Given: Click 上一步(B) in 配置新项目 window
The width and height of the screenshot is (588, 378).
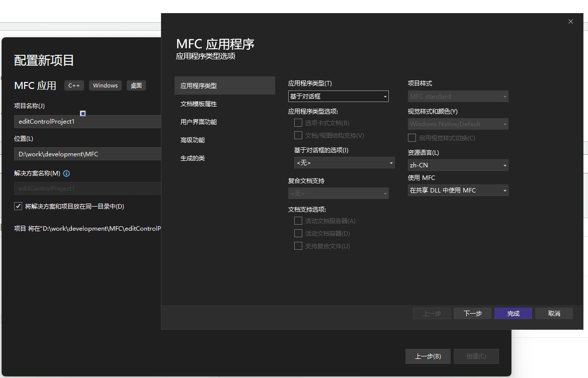Looking at the screenshot, I should (428, 356).
